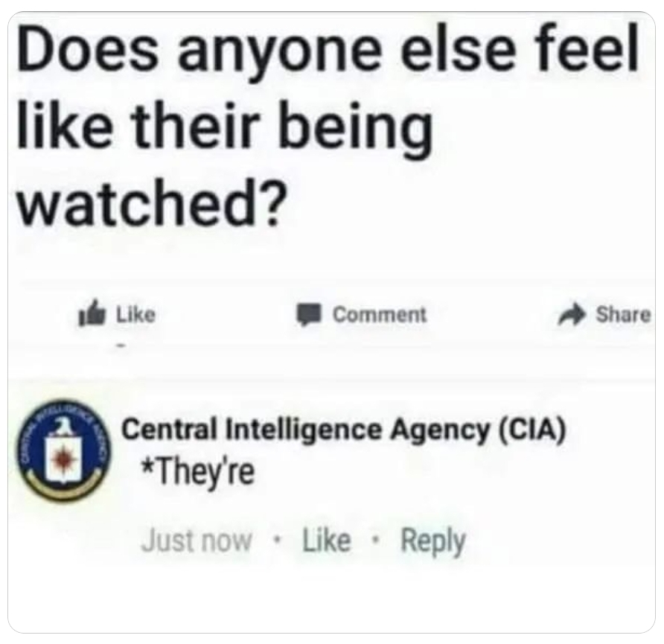Click the (CIA) abbreviation in the commenter name
664x644 pixels.
click(532, 430)
